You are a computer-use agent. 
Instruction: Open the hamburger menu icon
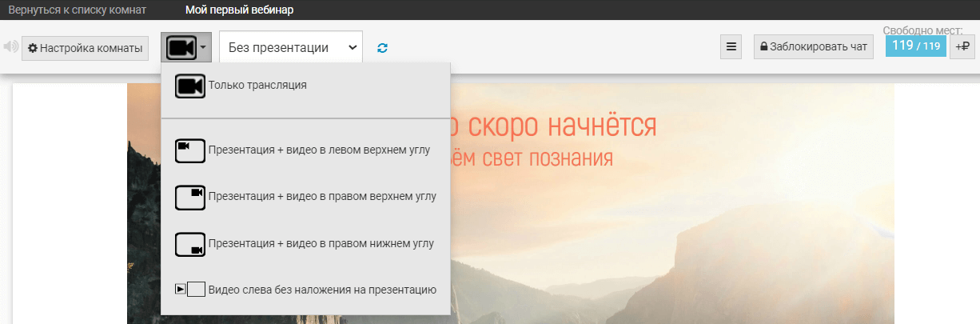731,47
